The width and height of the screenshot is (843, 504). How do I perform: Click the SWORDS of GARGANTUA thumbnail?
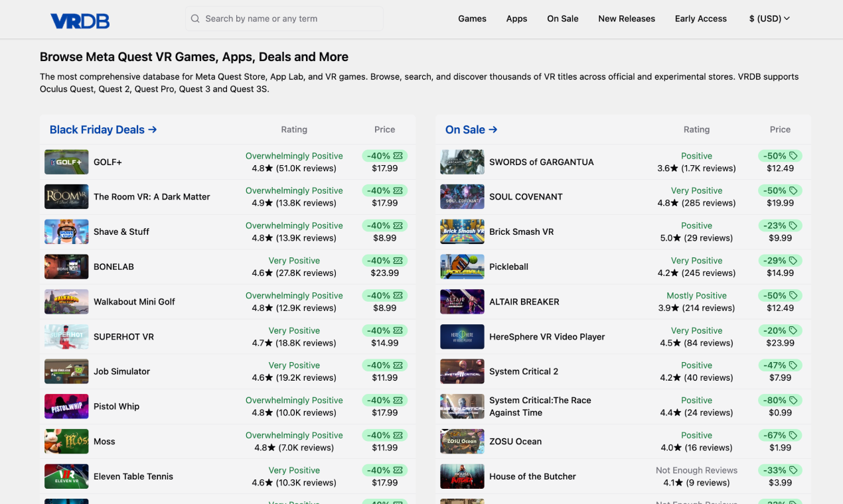pyautogui.click(x=462, y=162)
